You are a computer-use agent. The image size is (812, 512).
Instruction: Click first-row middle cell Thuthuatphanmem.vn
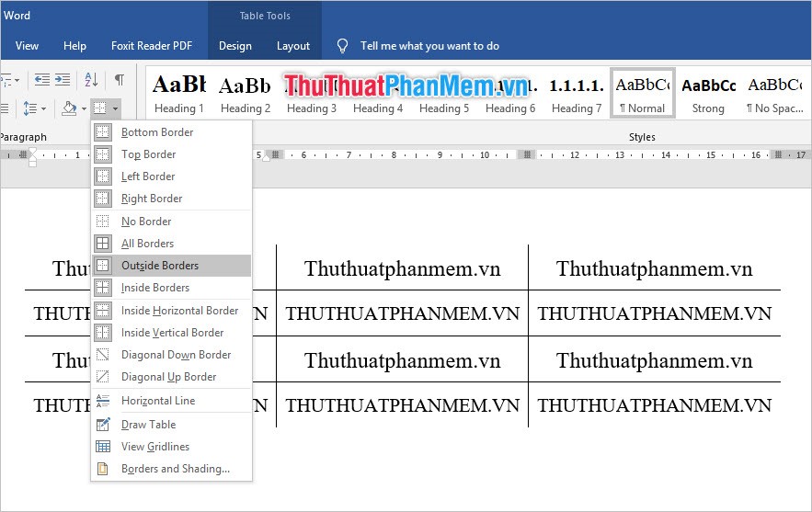click(x=403, y=268)
